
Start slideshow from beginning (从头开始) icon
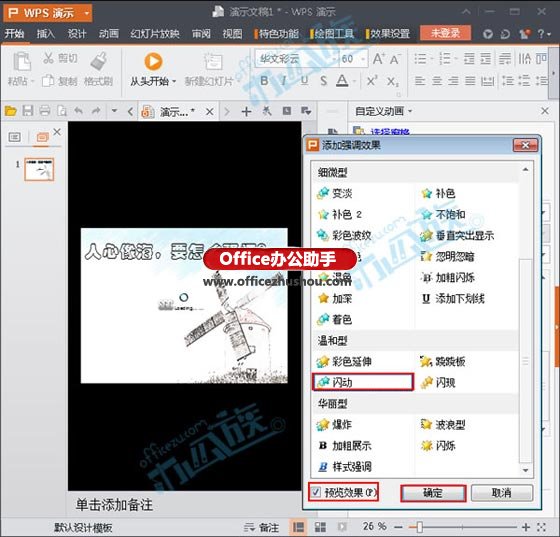click(153, 61)
